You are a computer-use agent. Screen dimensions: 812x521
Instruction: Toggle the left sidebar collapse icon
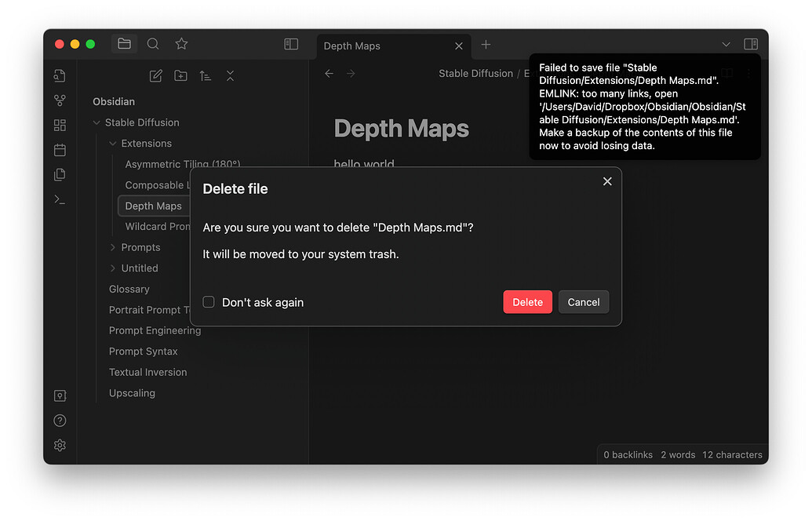[x=291, y=44]
